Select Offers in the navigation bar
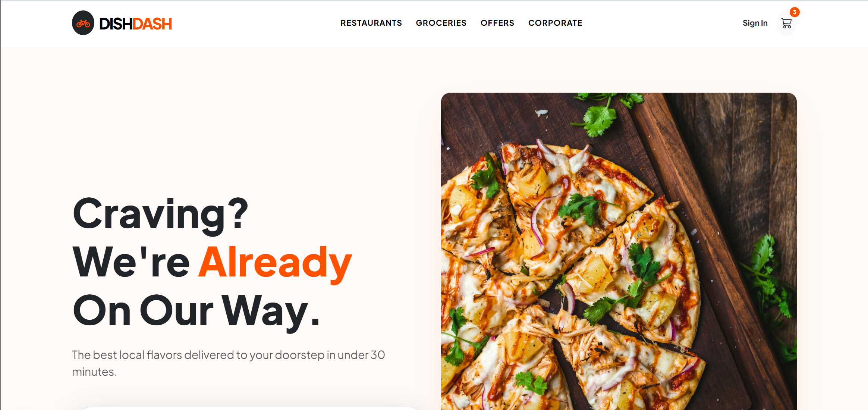Screen dimensions: 868x410 coord(497,23)
